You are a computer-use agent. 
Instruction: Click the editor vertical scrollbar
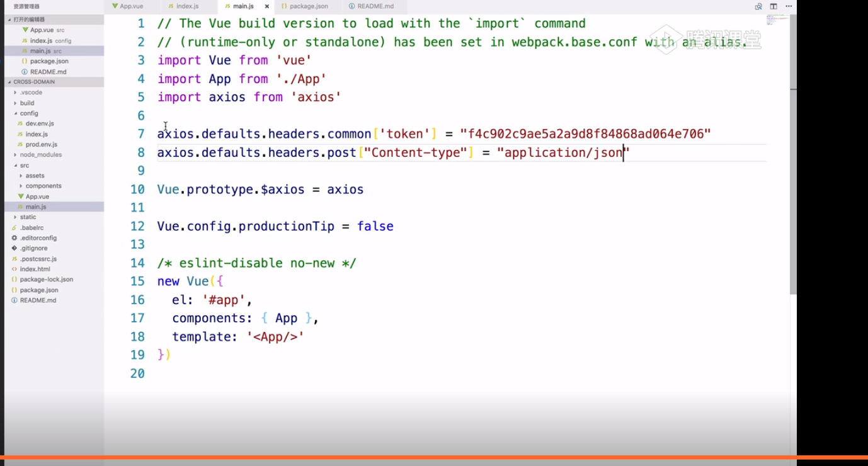point(793,154)
